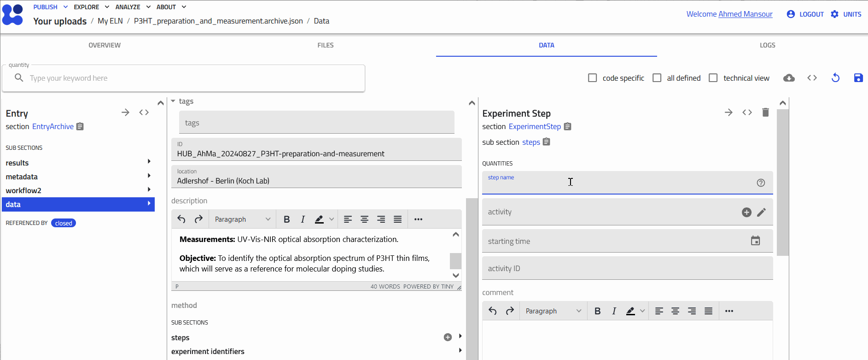Viewport: 868px width, 360px height.
Task: Click the step name help question icon
Action: (761, 183)
